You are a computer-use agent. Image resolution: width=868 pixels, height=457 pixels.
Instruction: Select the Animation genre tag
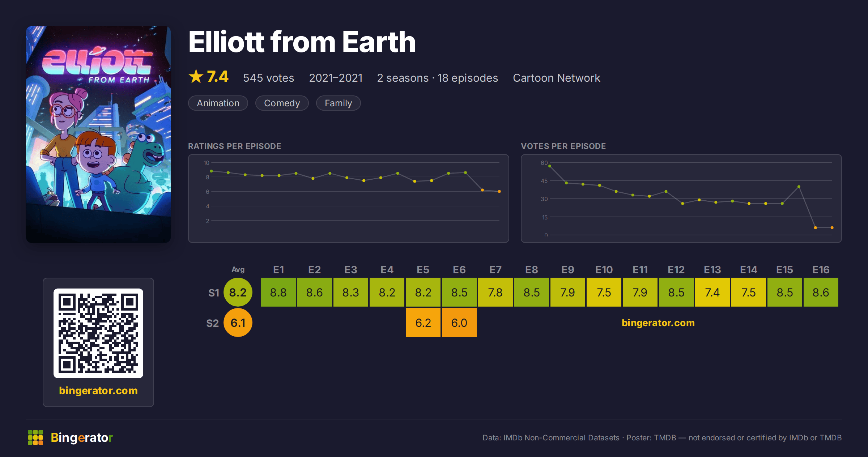pos(218,103)
